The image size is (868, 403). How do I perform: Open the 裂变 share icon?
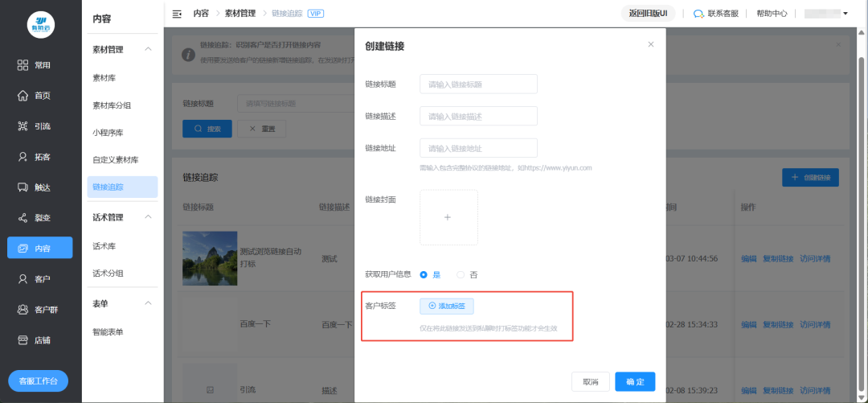23,218
